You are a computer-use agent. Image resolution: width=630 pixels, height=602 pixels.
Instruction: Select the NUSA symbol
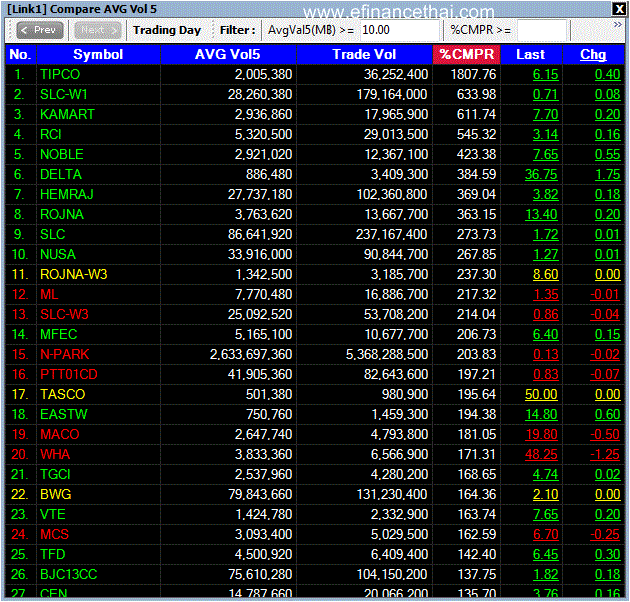coord(58,254)
